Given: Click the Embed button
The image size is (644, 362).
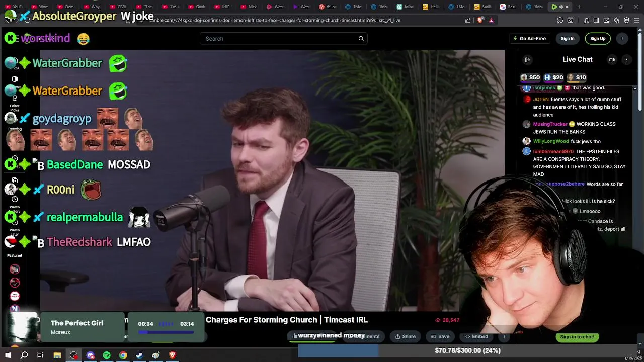Looking at the screenshot, I should coord(476,337).
